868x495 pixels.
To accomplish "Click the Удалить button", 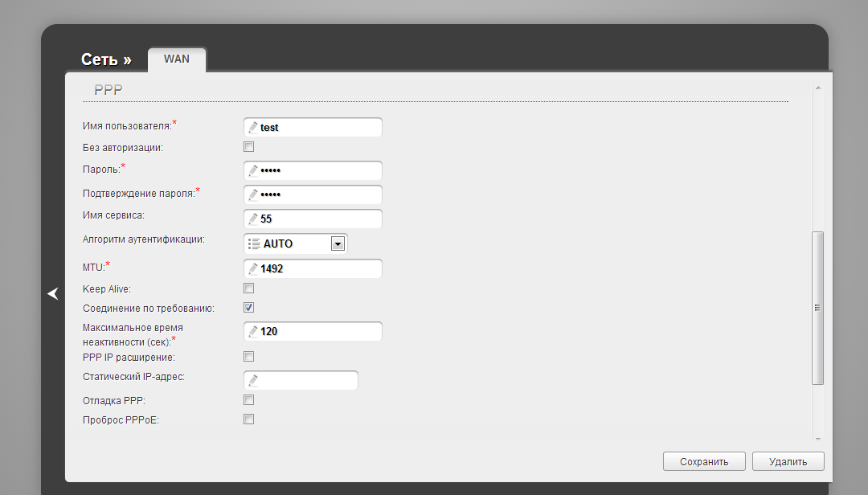I will point(788,461).
